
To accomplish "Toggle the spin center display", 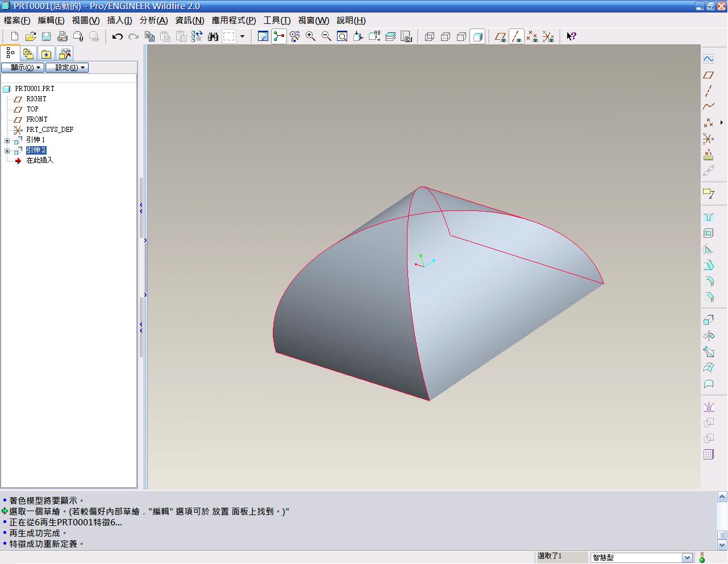I will point(279,36).
